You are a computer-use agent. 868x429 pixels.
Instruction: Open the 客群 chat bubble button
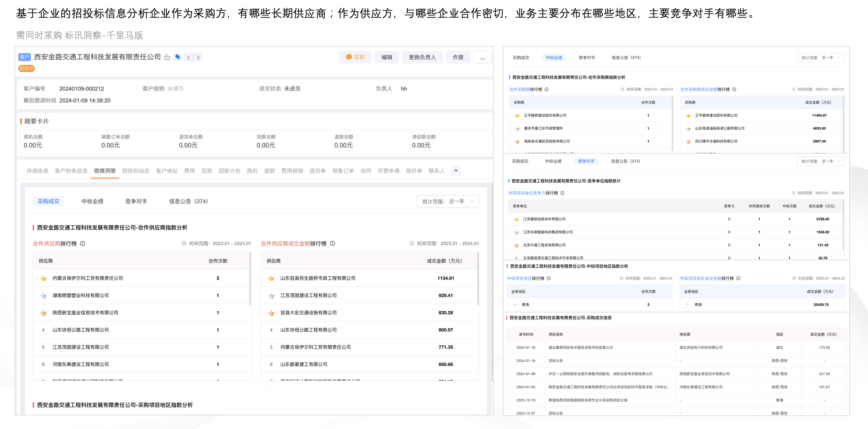tap(355, 57)
